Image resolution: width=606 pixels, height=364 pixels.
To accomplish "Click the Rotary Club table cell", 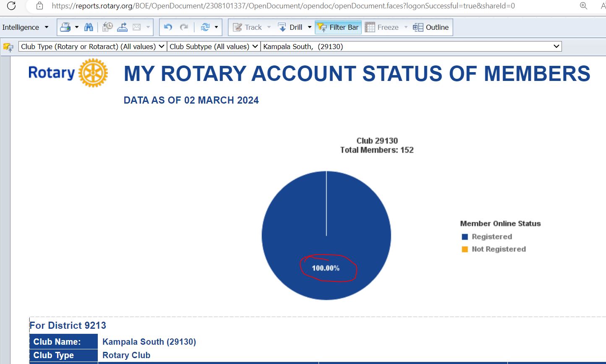I will (126, 355).
